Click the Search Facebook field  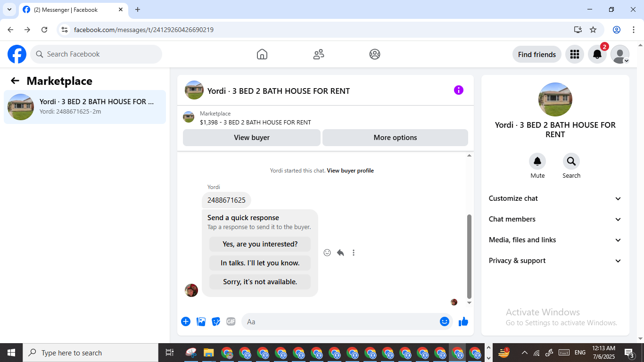click(x=96, y=54)
